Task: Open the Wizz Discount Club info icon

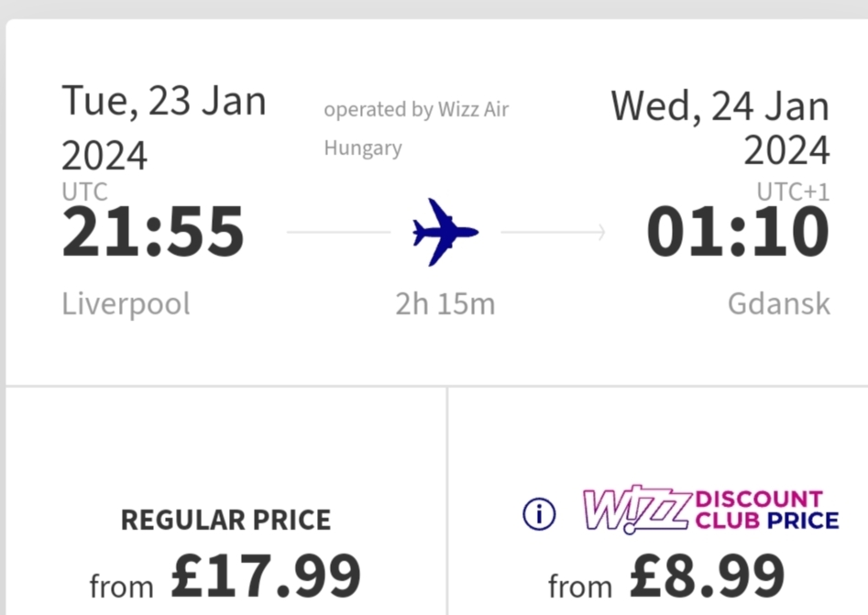Action: (x=539, y=513)
